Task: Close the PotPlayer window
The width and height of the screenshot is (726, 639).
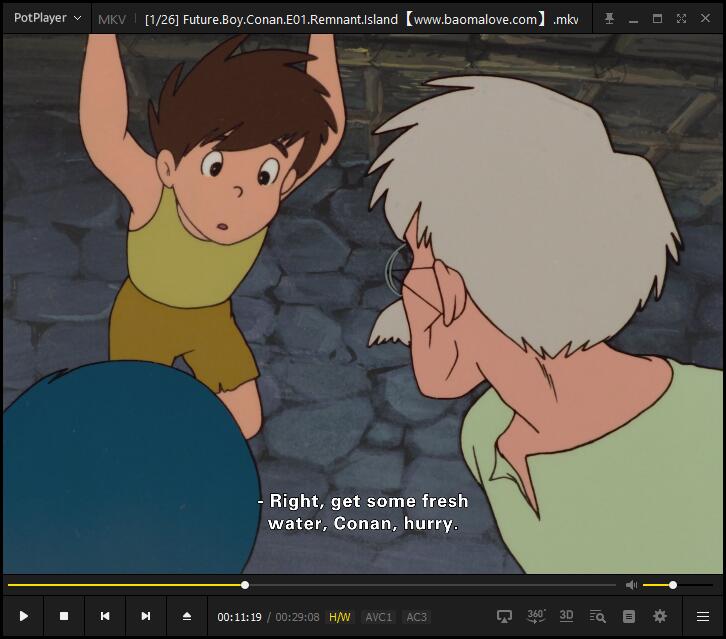Action: pyautogui.click(x=705, y=19)
